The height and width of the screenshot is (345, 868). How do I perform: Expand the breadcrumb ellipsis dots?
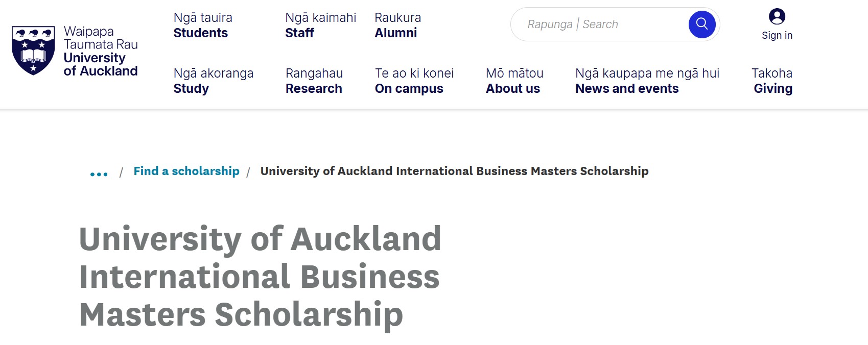99,174
